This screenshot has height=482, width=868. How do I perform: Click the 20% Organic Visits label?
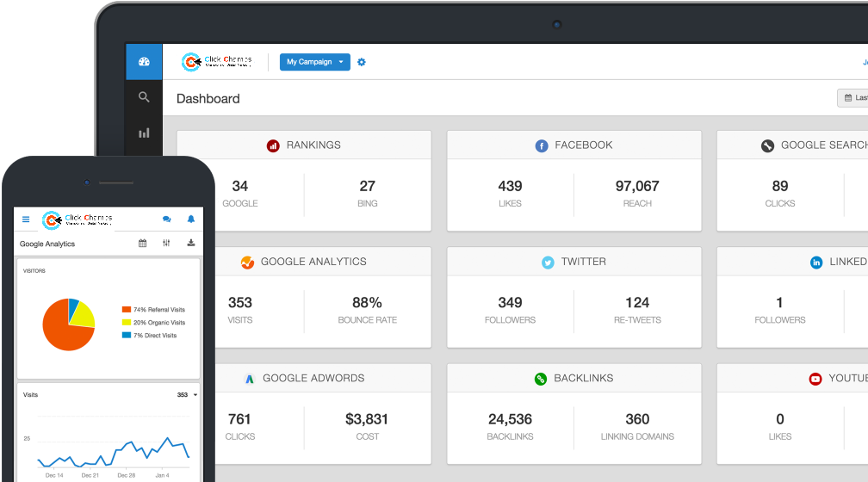point(158,323)
